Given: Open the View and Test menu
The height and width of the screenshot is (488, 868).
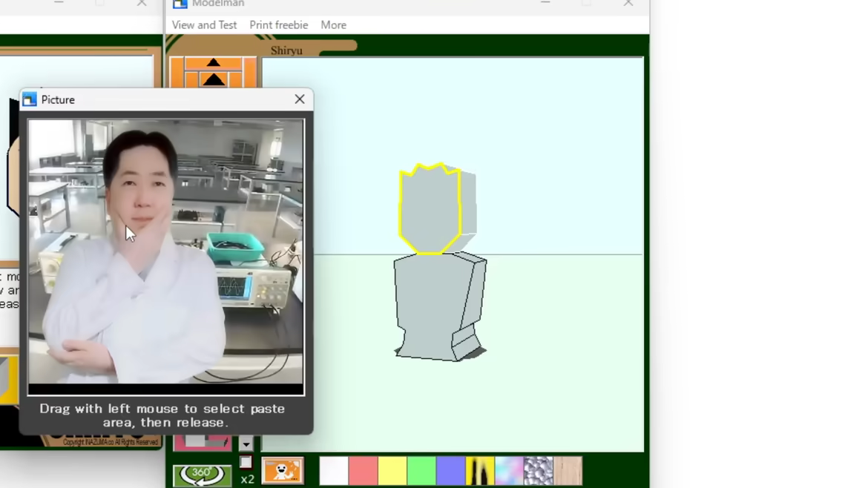Looking at the screenshot, I should [x=204, y=25].
